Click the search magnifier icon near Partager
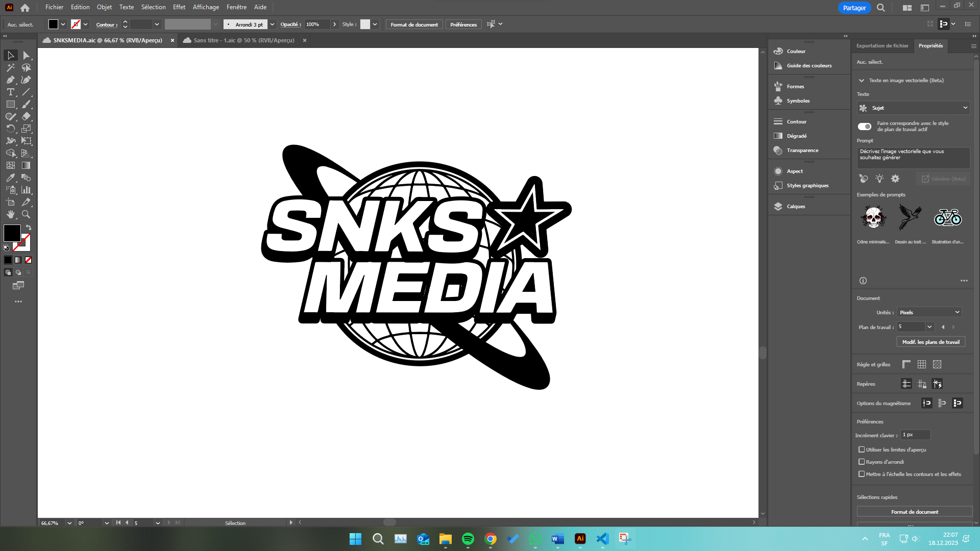This screenshot has width=980, height=551. (881, 8)
